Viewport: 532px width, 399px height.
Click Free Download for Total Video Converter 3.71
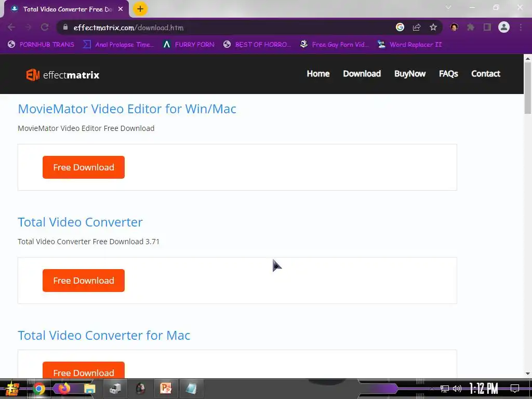click(84, 281)
